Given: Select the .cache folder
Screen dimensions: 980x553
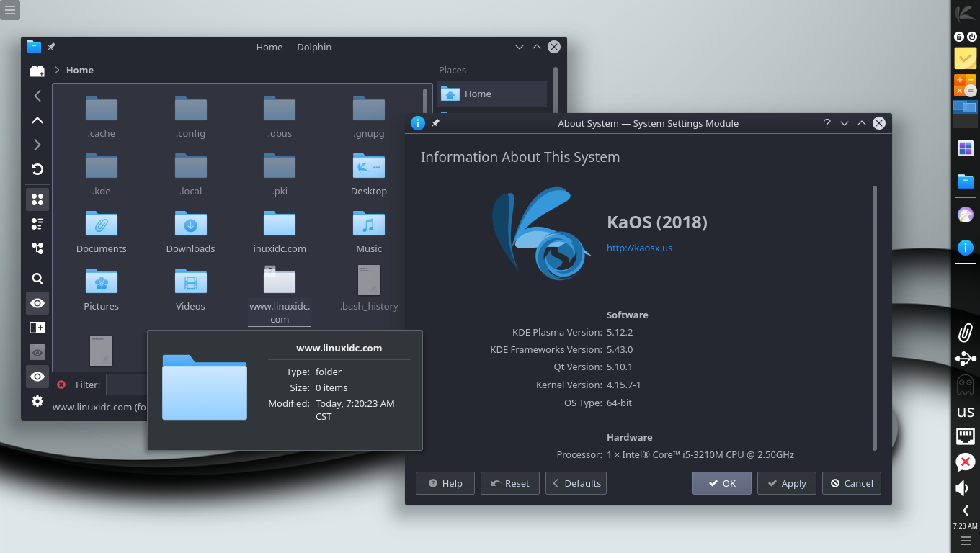Looking at the screenshot, I should 102,117.
